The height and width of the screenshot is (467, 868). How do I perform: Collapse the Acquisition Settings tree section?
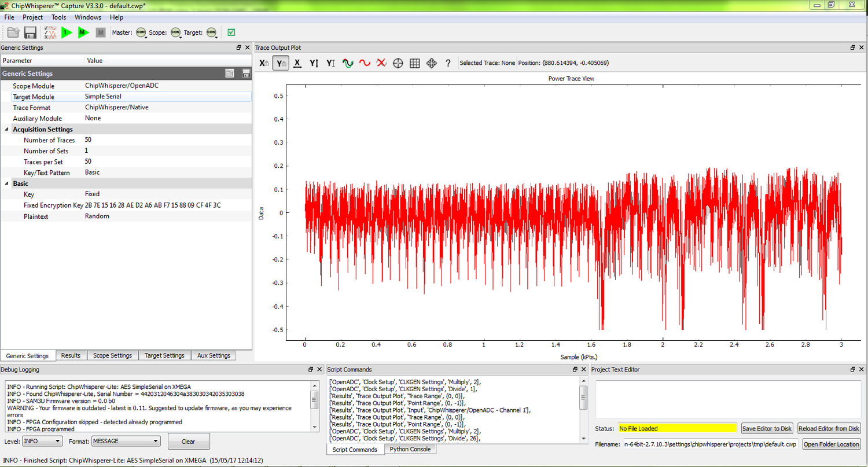pyautogui.click(x=6, y=129)
